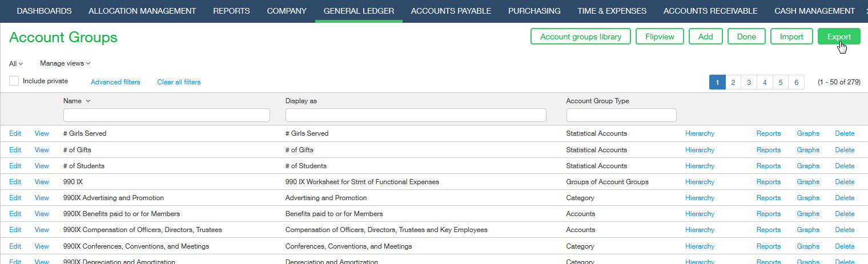
Task: Open the Manage views dropdown
Action: pos(65,63)
